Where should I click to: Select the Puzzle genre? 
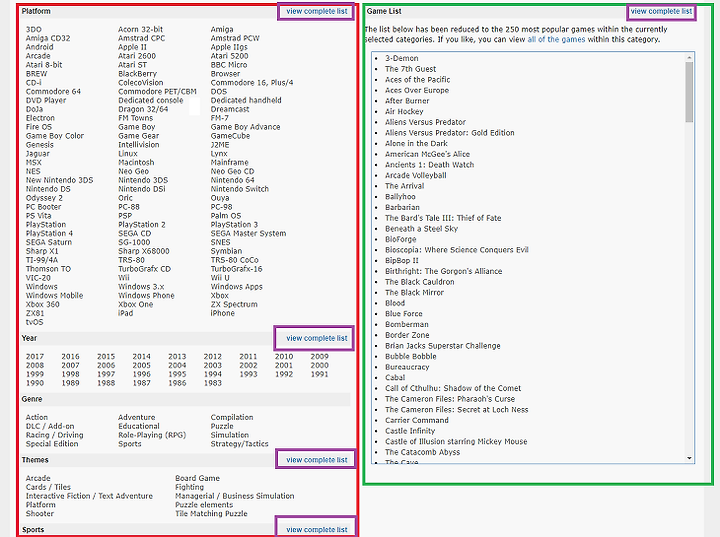[x=222, y=426]
